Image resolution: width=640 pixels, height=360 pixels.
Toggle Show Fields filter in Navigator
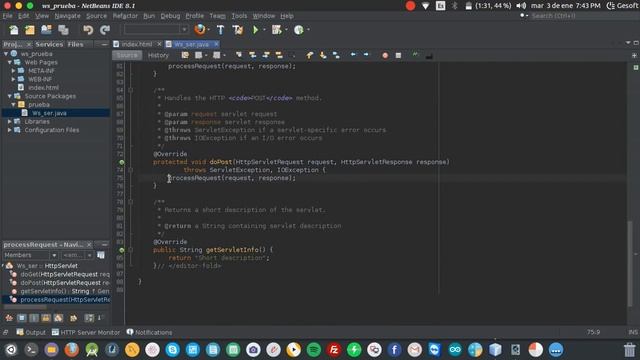(x=22, y=318)
